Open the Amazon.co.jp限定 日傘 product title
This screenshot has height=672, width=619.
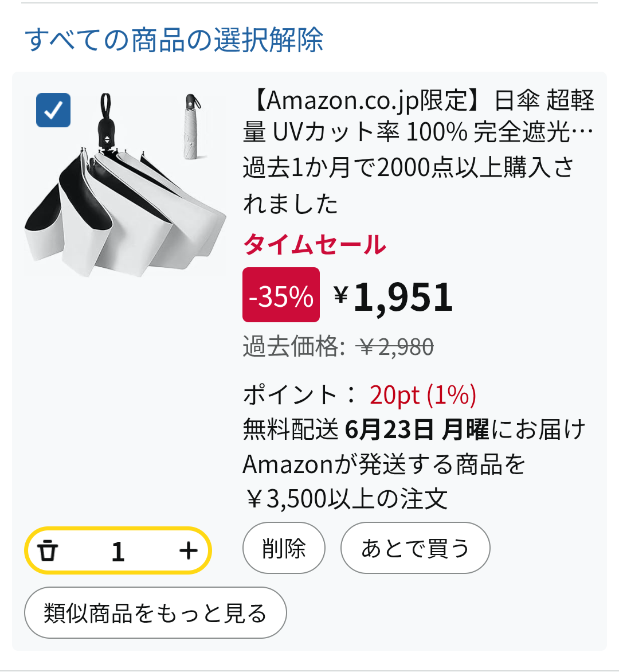[x=418, y=116]
